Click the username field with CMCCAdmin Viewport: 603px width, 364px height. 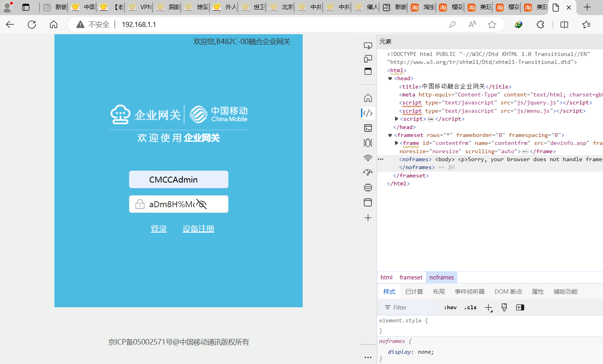[179, 179]
